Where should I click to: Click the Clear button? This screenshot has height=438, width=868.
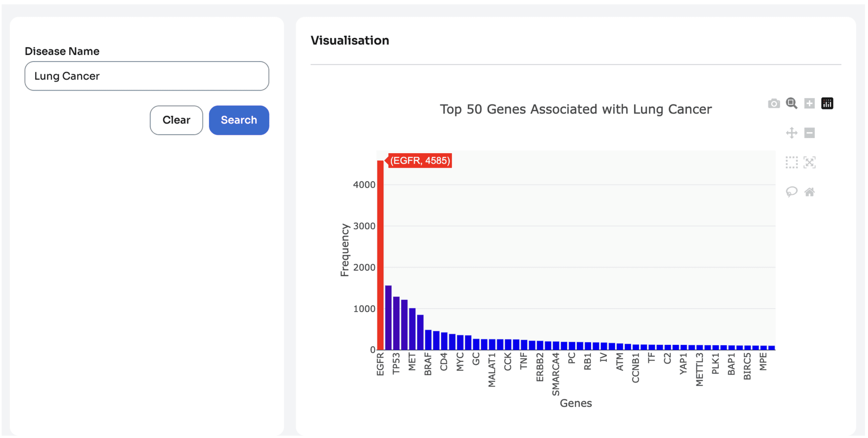(x=176, y=120)
